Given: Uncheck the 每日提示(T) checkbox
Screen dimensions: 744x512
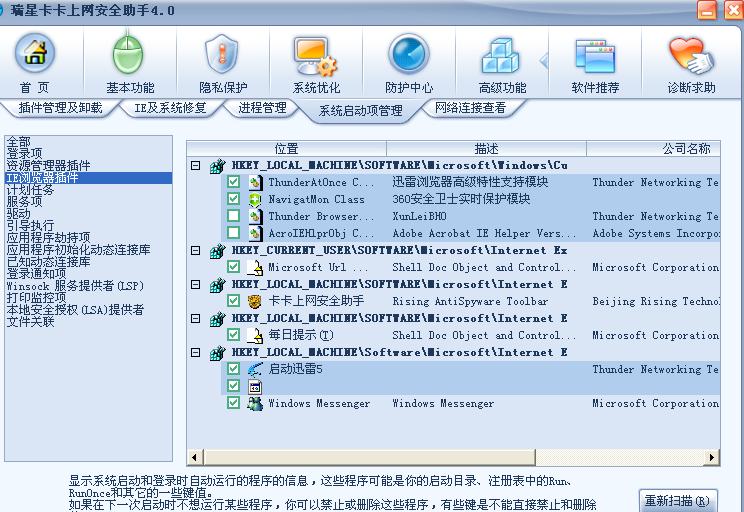Looking at the screenshot, I should point(233,335).
